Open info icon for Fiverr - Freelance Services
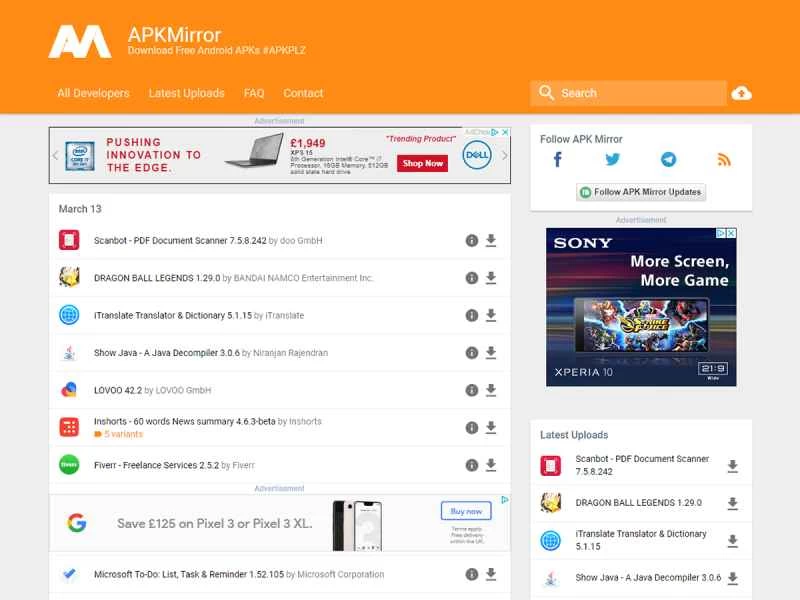This screenshot has height=600, width=800. [471, 465]
